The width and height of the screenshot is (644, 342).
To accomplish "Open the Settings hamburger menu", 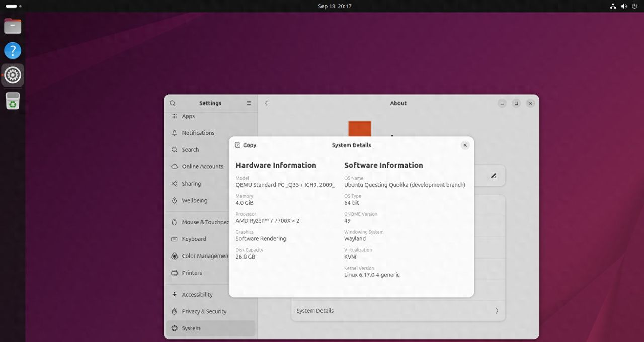I will pyautogui.click(x=249, y=103).
